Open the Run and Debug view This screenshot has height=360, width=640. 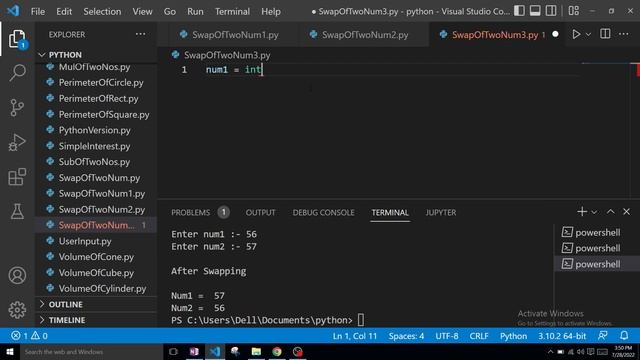tap(17, 142)
